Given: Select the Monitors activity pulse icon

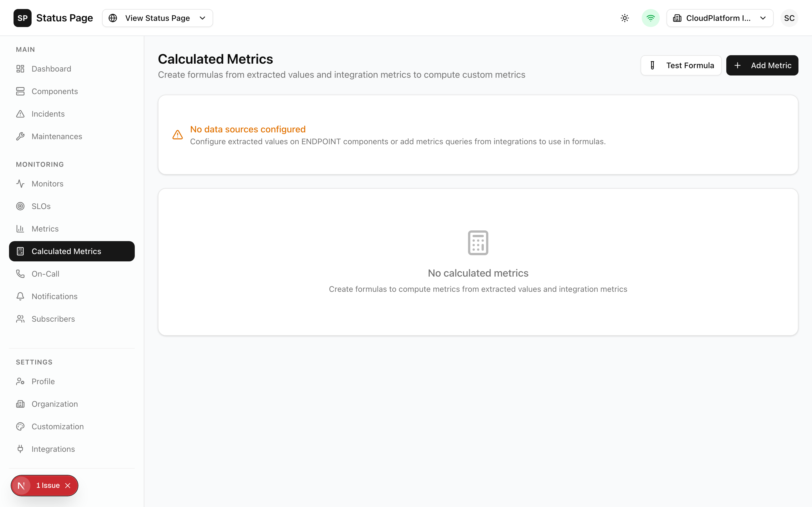Looking at the screenshot, I should (20, 183).
